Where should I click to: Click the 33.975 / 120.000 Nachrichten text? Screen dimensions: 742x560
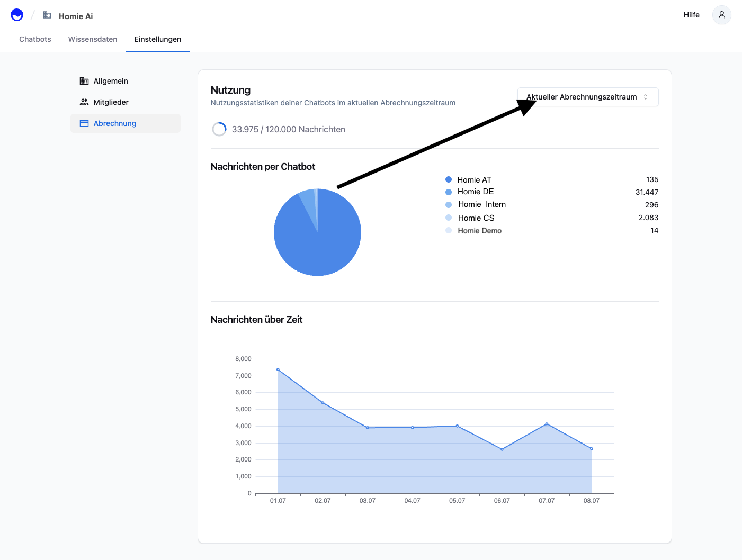(x=289, y=129)
